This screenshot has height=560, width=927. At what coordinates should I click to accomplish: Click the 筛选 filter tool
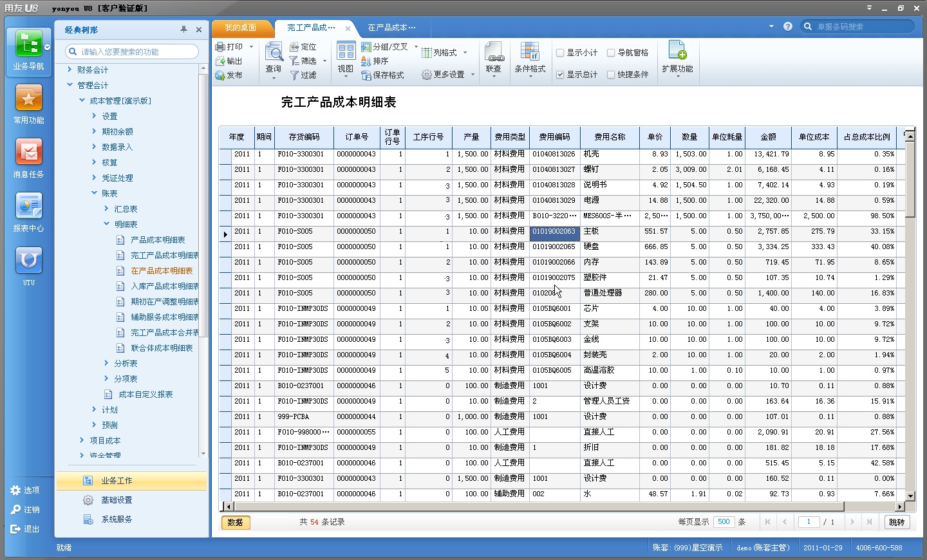click(x=303, y=61)
